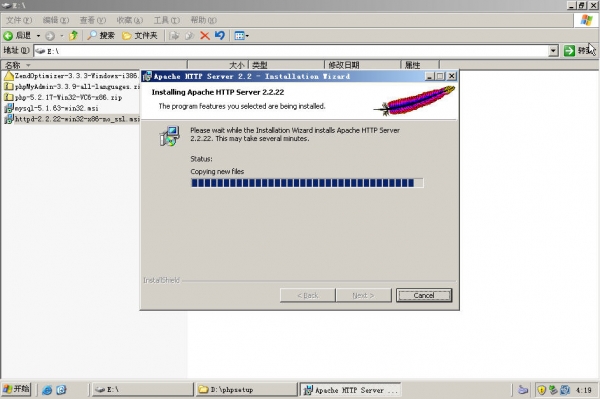
Task: Click the green Go arrow button
Action: 569,50
